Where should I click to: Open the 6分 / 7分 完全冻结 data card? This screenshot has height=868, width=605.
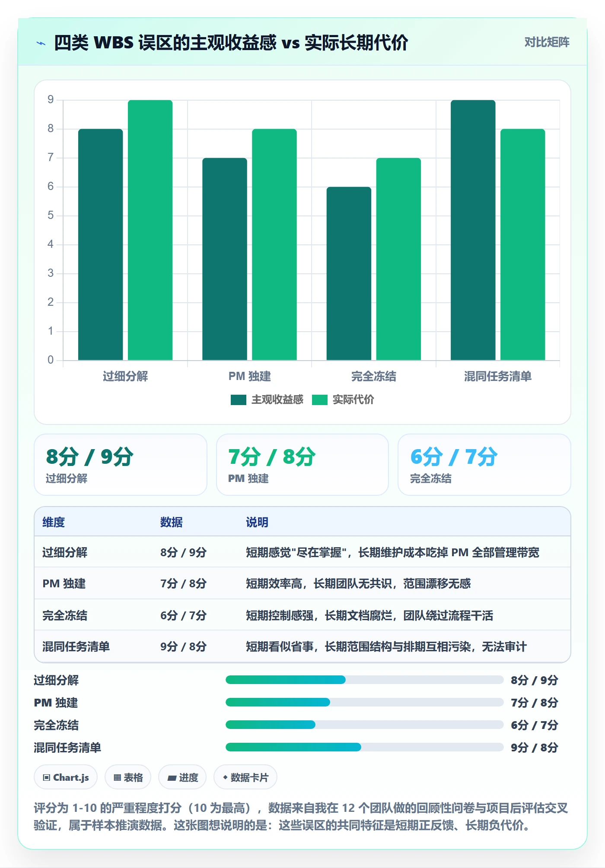click(x=484, y=465)
